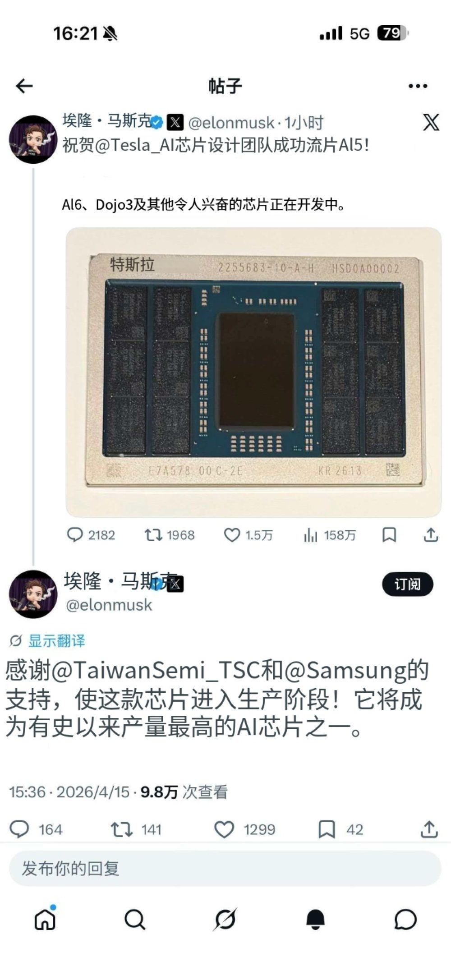This screenshot has height=980, width=451.
Task: Like the main post with 1299 likes
Action: tap(244, 829)
